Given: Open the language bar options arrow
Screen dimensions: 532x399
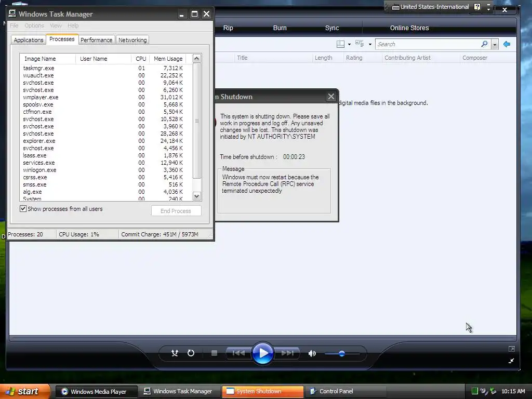Looking at the screenshot, I should (488, 9).
